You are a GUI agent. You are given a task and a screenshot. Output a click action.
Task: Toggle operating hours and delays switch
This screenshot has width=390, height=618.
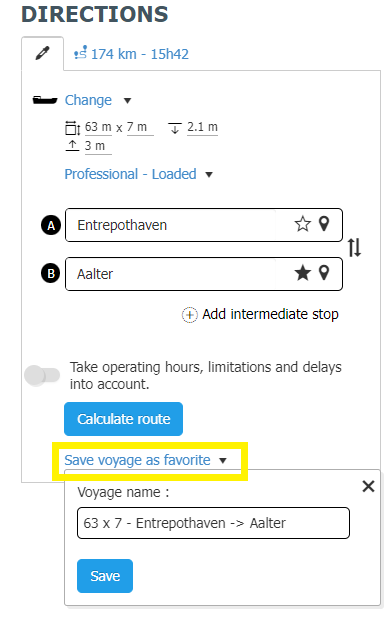[42, 375]
